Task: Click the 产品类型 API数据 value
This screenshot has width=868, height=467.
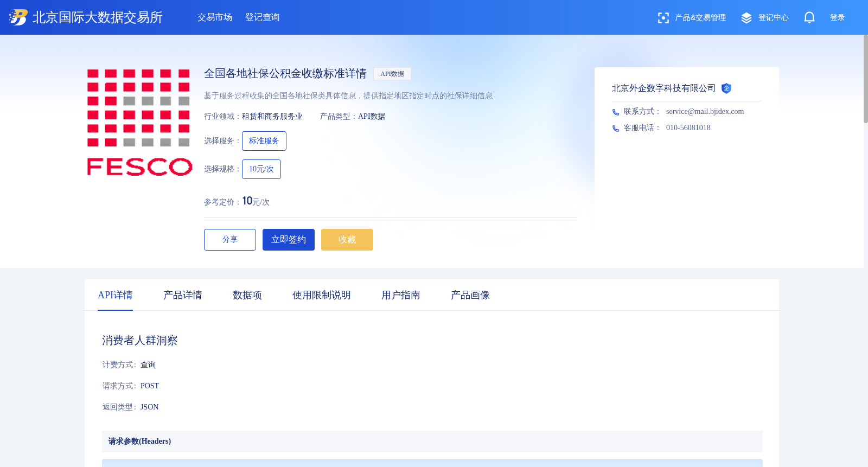Action: [372, 117]
